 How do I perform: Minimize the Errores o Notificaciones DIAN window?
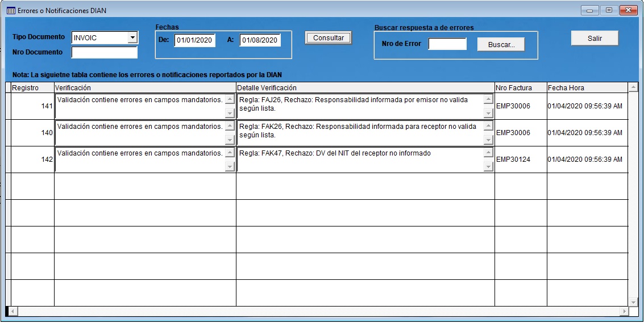tap(590, 10)
